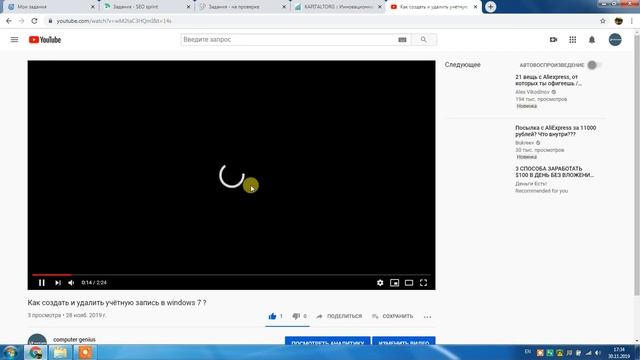Switch to the "Задания - на проверке" tab
Image resolution: width=640 pixels, height=360 pixels.
tap(242, 7)
